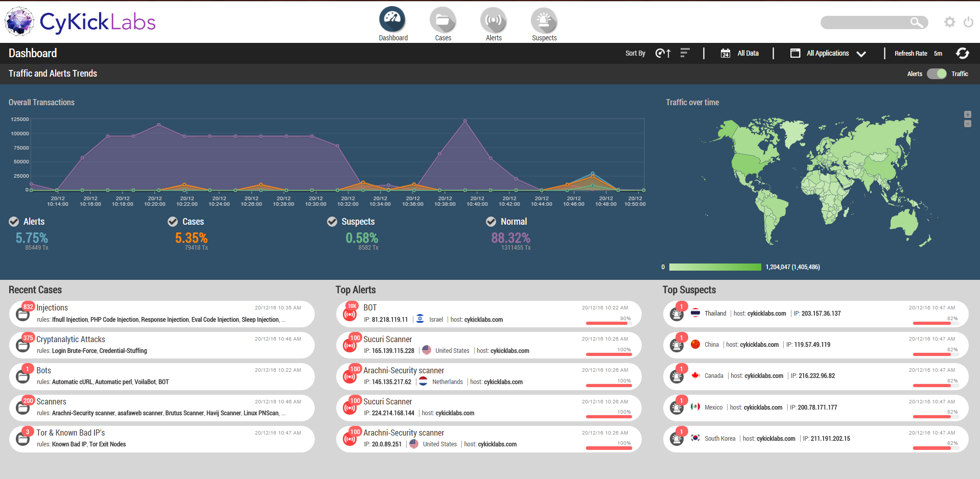
Task: Expand the All Applications dropdown arrow
Action: [861, 54]
